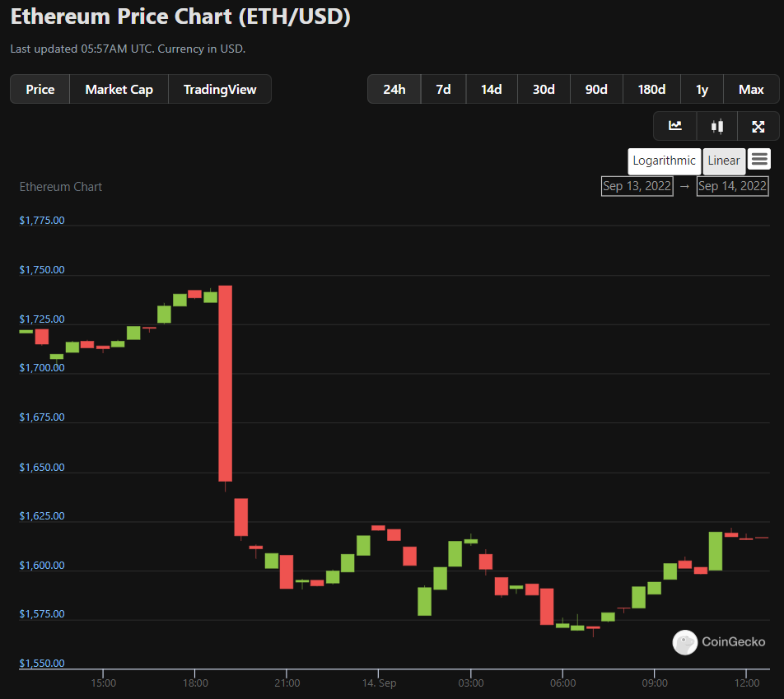Click the 12:00 time axis label

click(747, 683)
